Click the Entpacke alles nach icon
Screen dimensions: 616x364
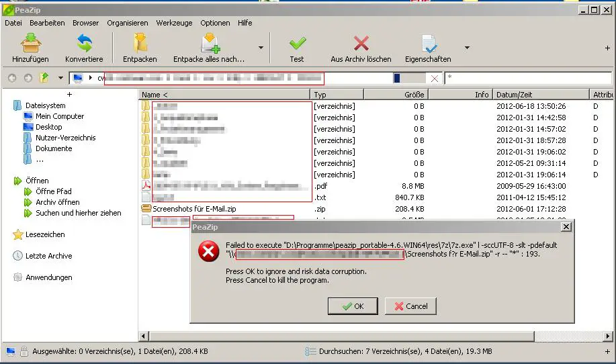pyautogui.click(x=210, y=43)
